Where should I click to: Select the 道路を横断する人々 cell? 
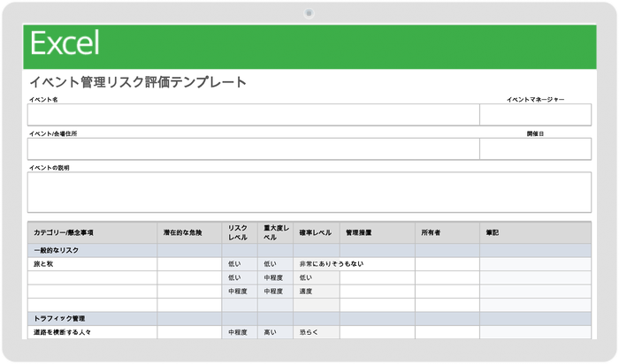pyautogui.click(x=92, y=332)
